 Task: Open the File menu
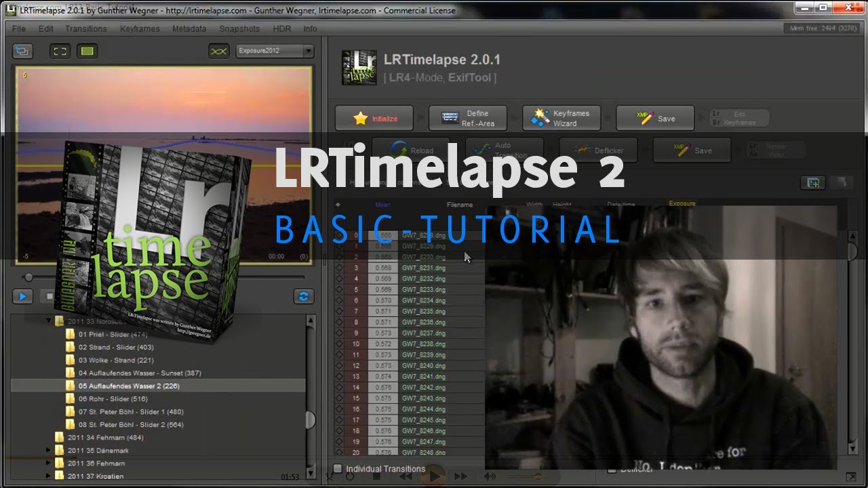[19, 29]
